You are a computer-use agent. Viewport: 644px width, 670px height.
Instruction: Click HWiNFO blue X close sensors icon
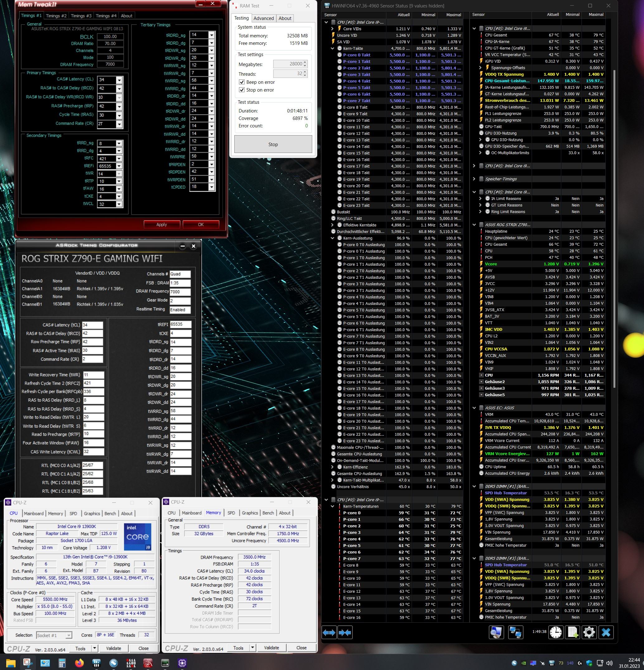[606, 632]
